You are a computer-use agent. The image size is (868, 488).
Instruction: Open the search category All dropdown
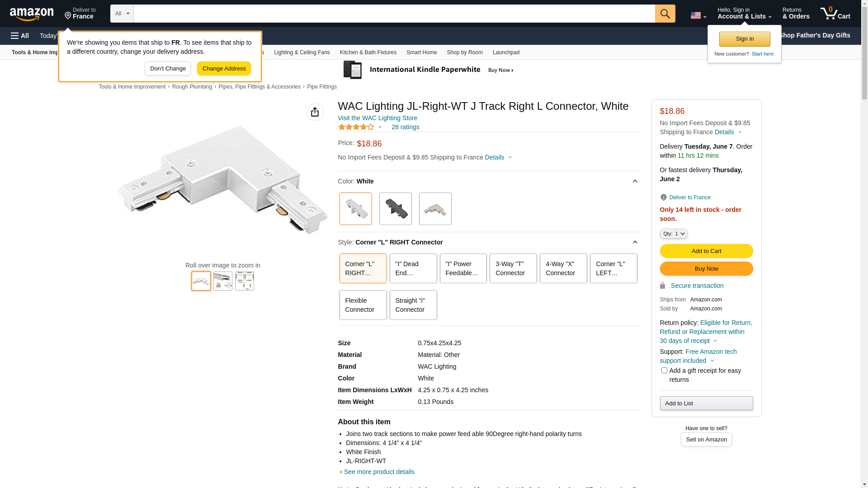tap(122, 14)
